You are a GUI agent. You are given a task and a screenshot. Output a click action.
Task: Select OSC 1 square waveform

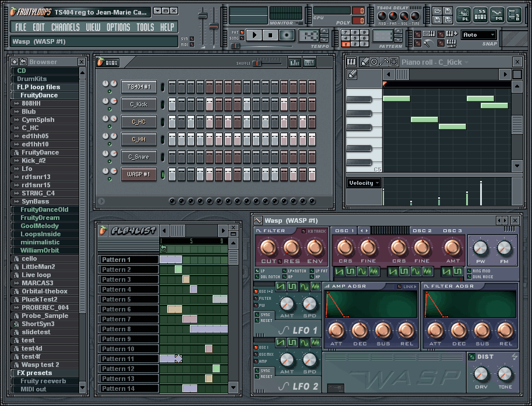coord(351,271)
